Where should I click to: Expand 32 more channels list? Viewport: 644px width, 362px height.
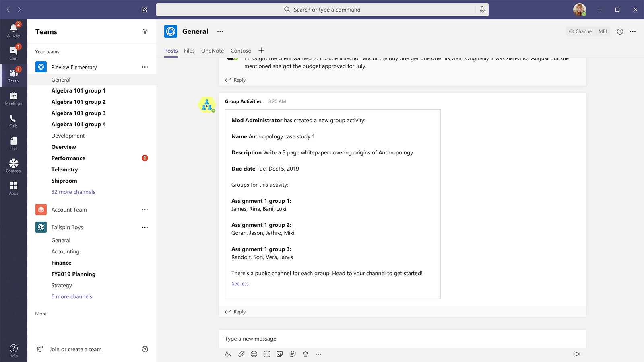click(73, 192)
